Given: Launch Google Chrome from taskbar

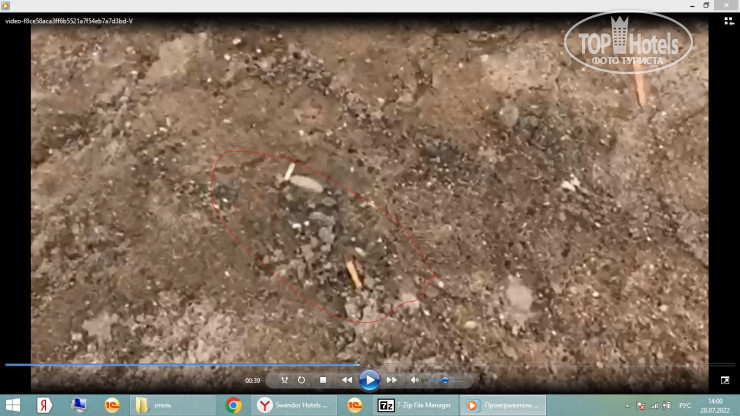Looking at the screenshot, I should (233, 405).
